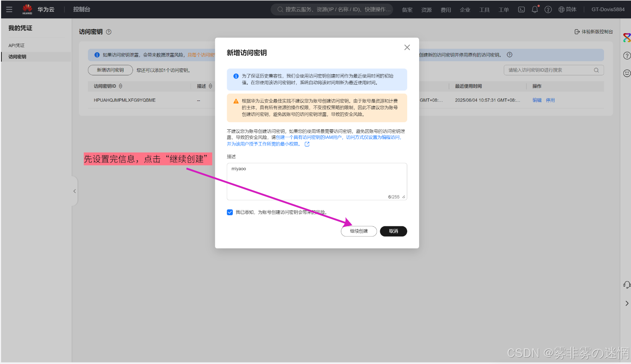The width and height of the screenshot is (631, 364).
Task: Click the external link icon after IAM text
Action: pyautogui.click(x=307, y=144)
